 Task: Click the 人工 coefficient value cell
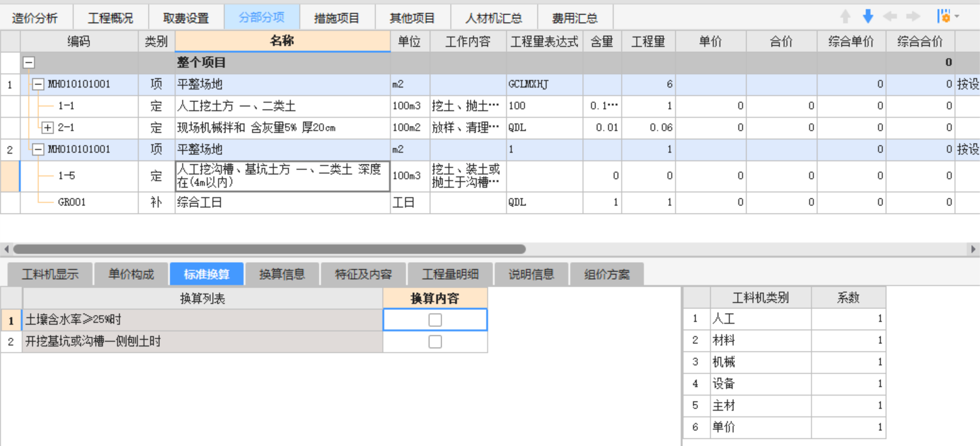(848, 319)
